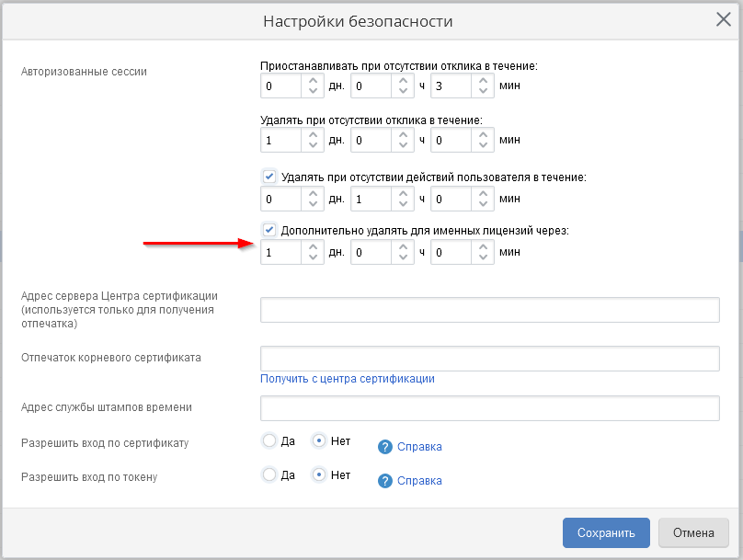Select 'Нет' for token login
743x560 pixels.
coord(319,475)
